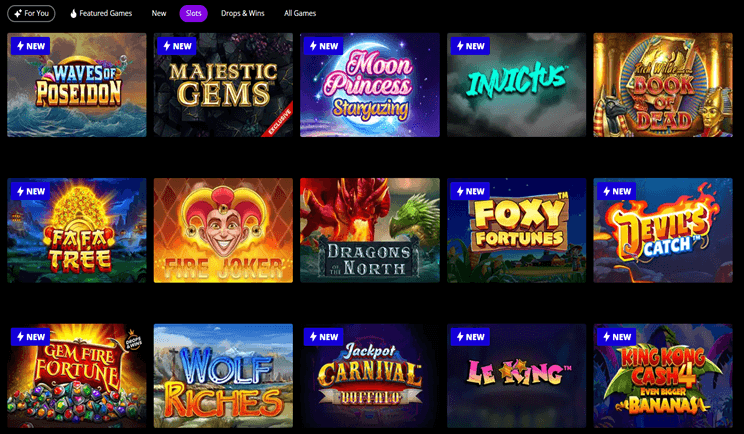Play the Fire Joker game

click(x=223, y=231)
